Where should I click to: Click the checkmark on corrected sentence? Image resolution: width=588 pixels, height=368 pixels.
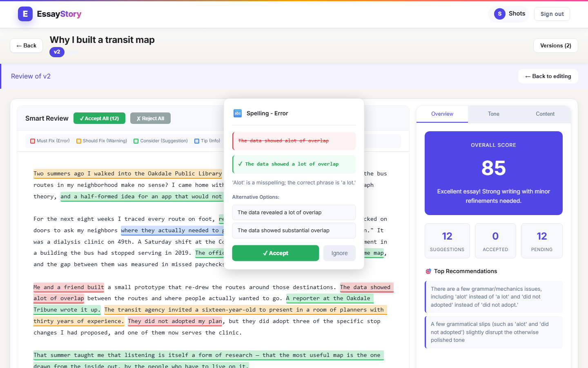[x=240, y=164]
